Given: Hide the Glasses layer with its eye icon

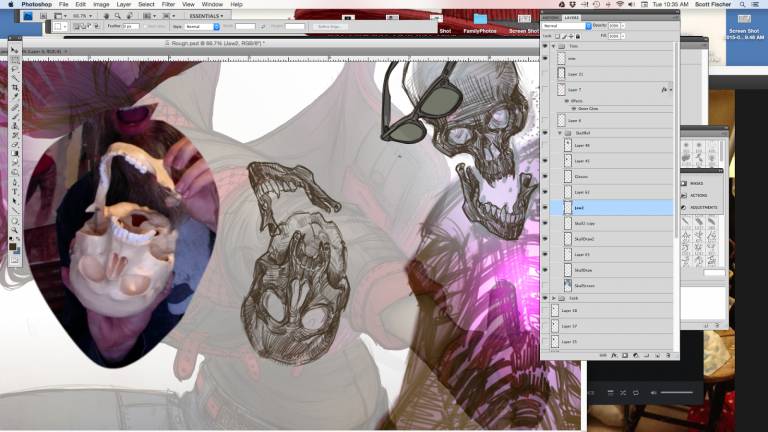Looking at the screenshot, I should coord(545,176).
